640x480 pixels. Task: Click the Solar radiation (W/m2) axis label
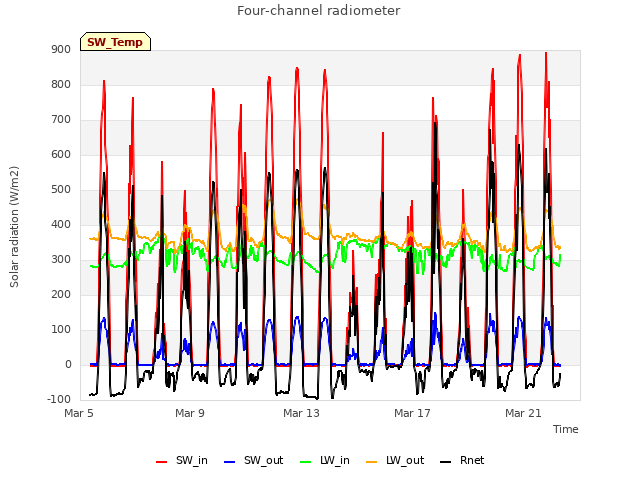pyautogui.click(x=14, y=227)
